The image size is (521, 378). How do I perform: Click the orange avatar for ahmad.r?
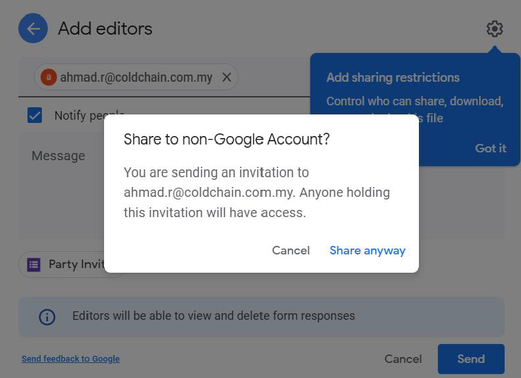click(x=49, y=77)
